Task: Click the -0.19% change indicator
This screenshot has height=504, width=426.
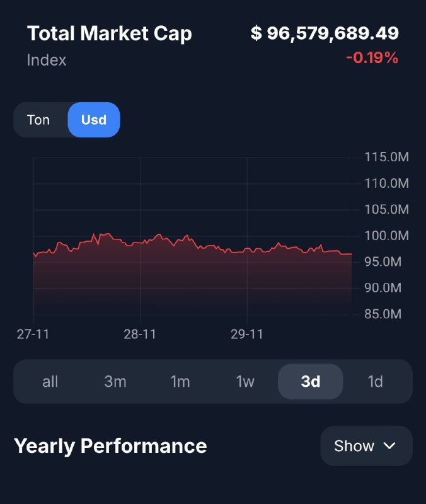Action: click(372, 58)
